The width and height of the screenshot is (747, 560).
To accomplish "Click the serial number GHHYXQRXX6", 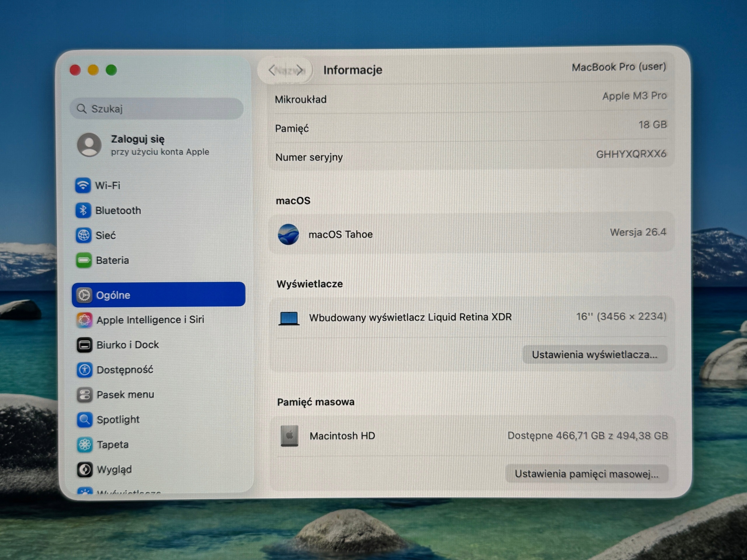I will [631, 154].
